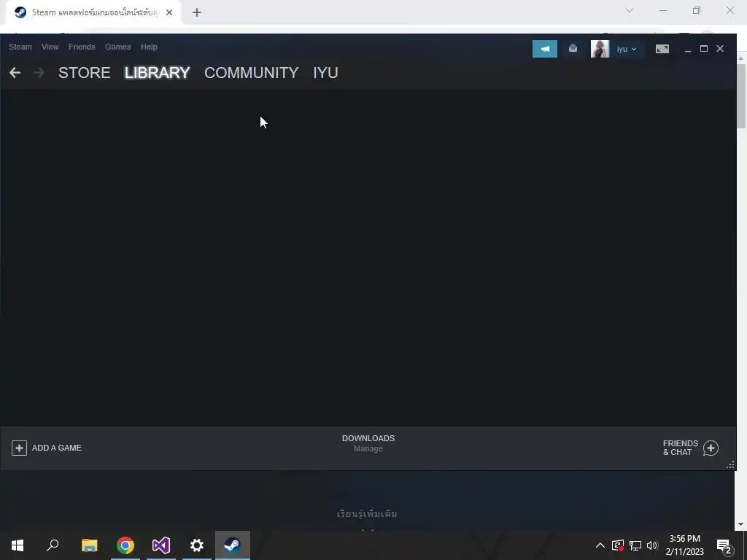
Task: Click the browser scrollbar down arrow
Action: (741, 524)
